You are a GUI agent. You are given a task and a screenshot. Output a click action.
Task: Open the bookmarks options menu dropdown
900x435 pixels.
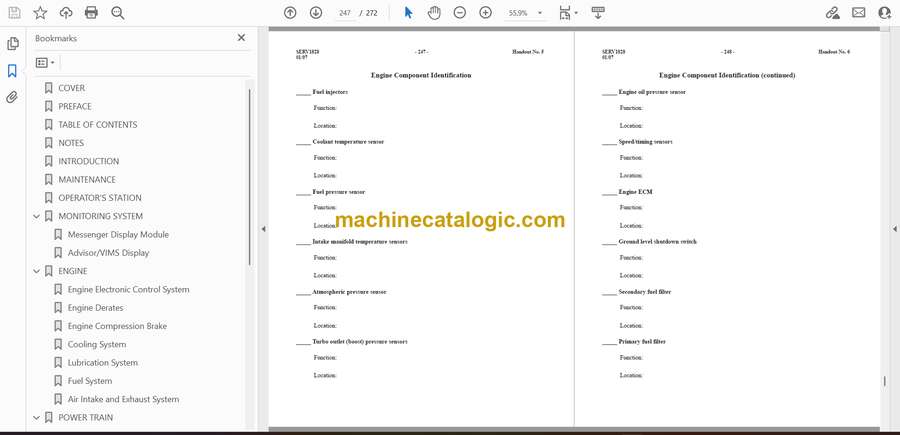45,63
